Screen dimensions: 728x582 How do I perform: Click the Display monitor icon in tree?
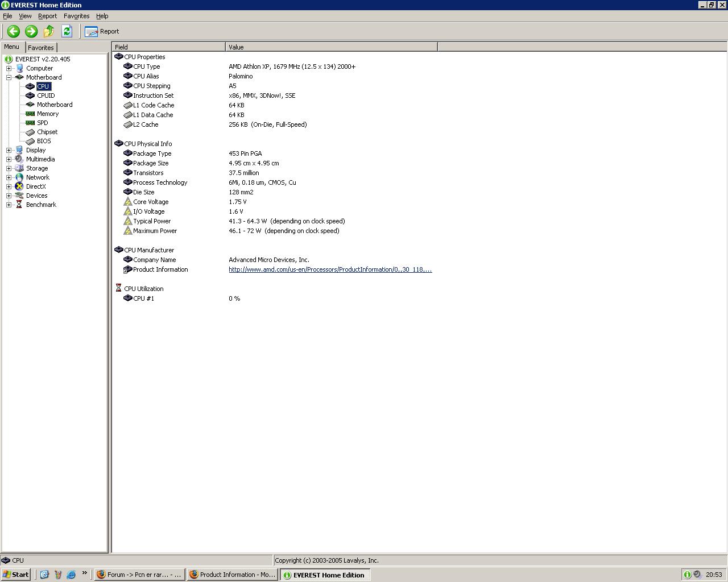pos(19,150)
